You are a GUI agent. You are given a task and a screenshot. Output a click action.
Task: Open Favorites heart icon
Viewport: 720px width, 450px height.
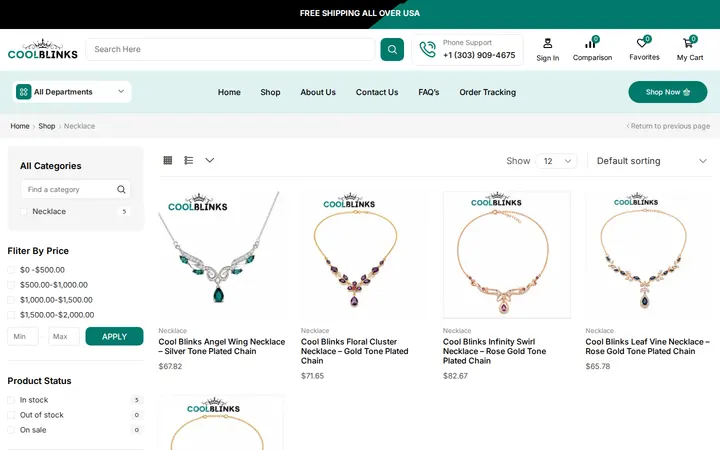click(641, 43)
